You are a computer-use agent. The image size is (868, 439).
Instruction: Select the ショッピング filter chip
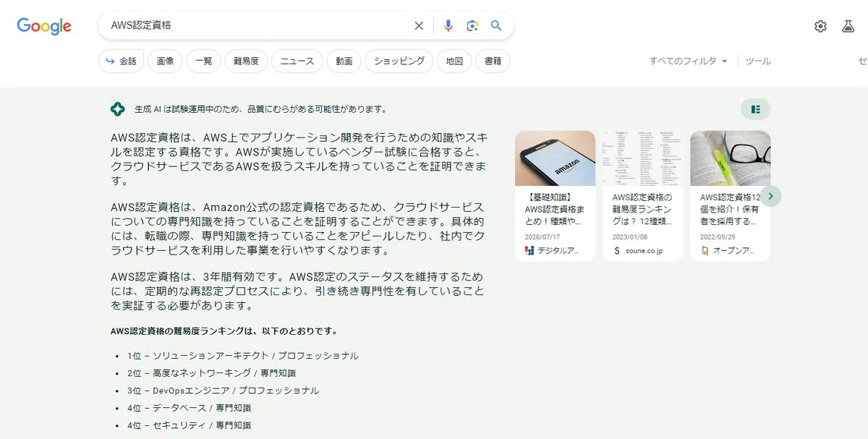click(x=399, y=61)
